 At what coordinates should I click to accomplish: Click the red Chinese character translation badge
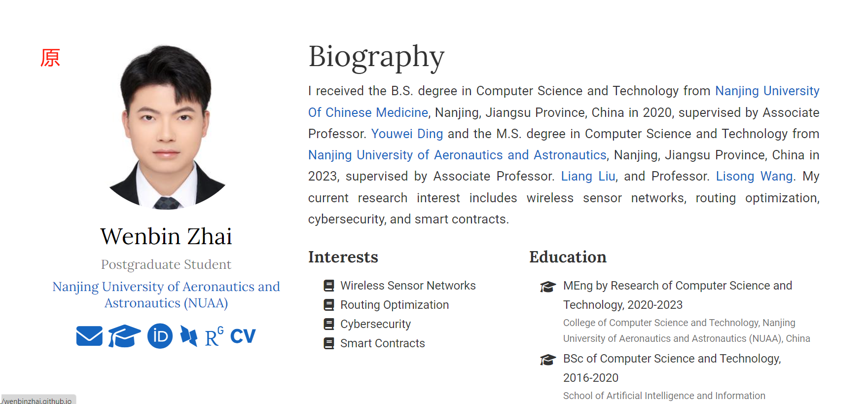pos(50,58)
